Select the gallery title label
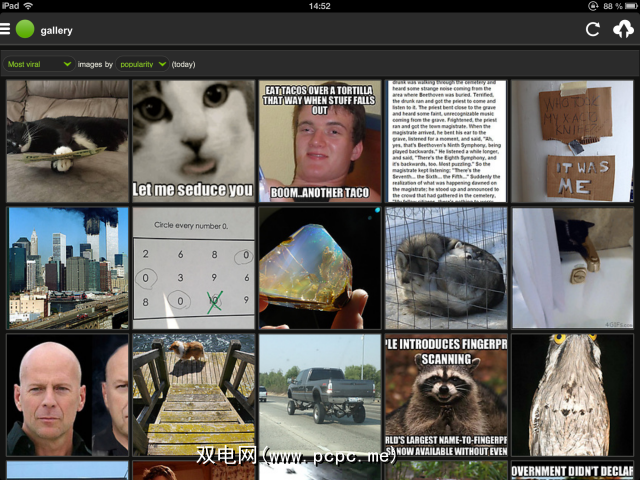This screenshot has height=480, width=640. (x=56, y=31)
